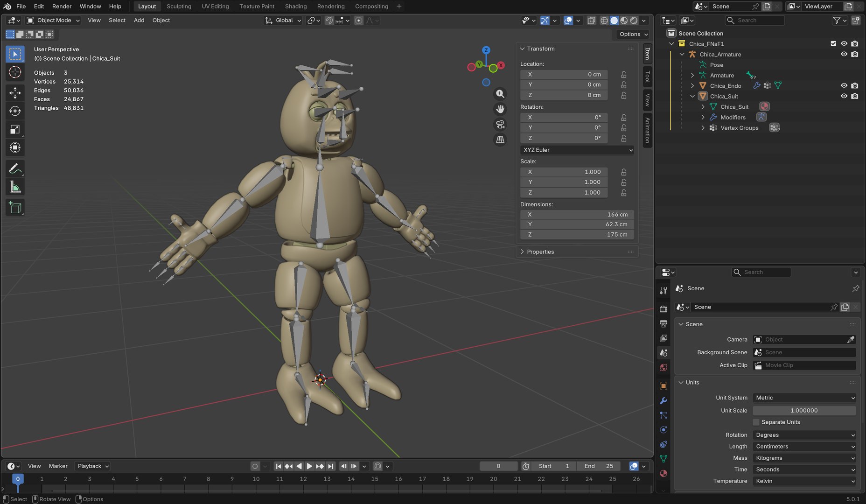Image resolution: width=866 pixels, height=504 pixels.
Task: Activate the 3D Cursor tool
Action: pyautogui.click(x=15, y=72)
